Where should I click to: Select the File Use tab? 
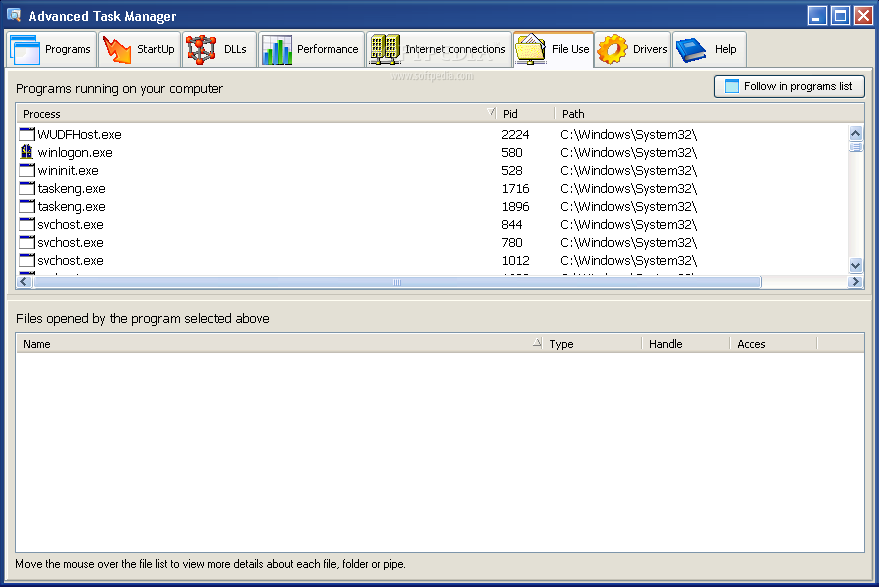(x=553, y=49)
